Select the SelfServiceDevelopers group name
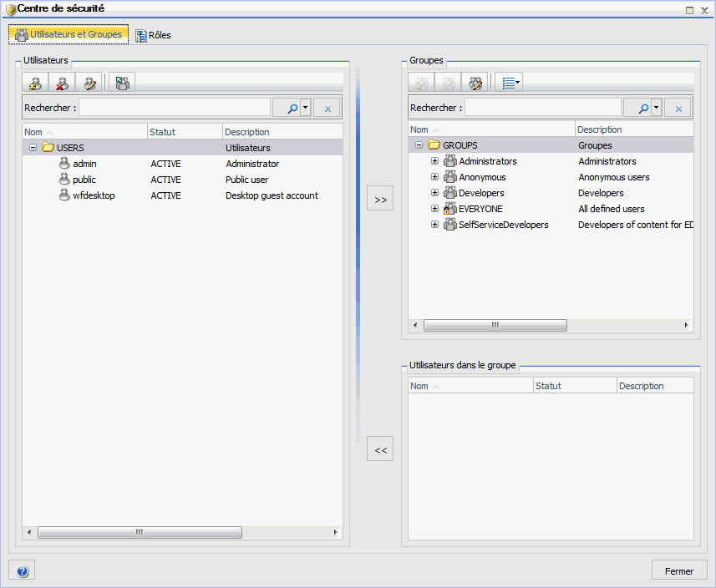This screenshot has height=588, width=716. (504, 225)
